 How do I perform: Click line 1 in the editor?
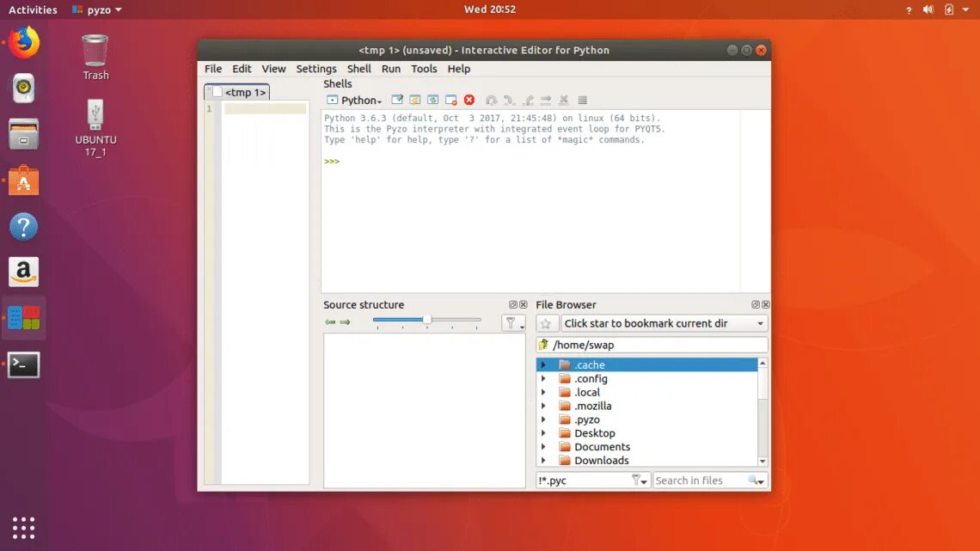pos(265,109)
